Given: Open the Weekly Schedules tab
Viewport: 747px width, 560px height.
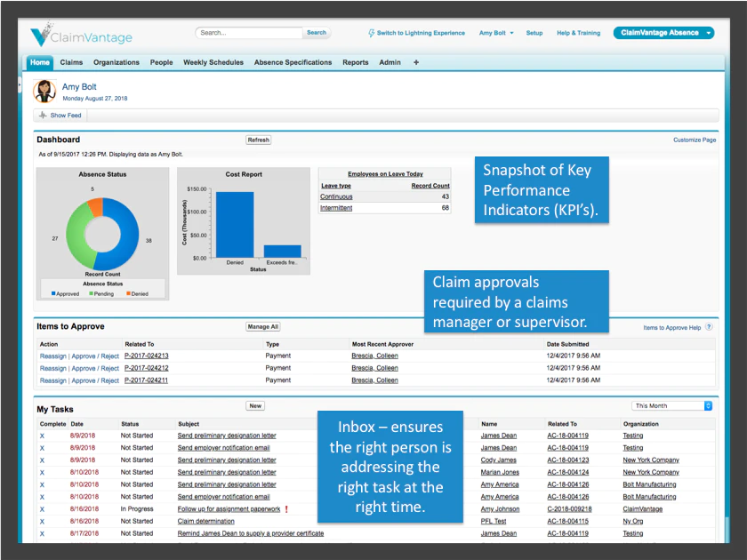Looking at the screenshot, I should [x=213, y=62].
